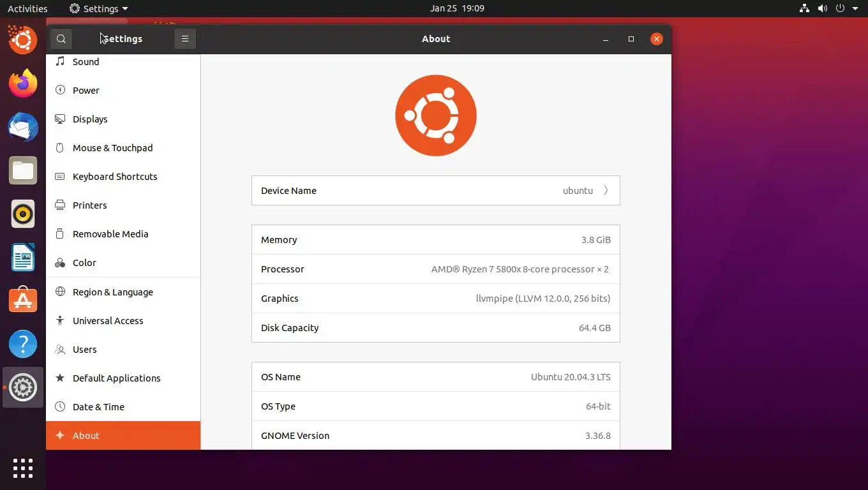Select About in the sidebar
This screenshot has height=490, width=868.
coord(123,435)
